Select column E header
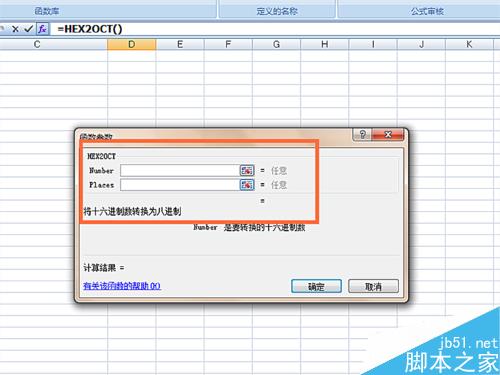 180,44
